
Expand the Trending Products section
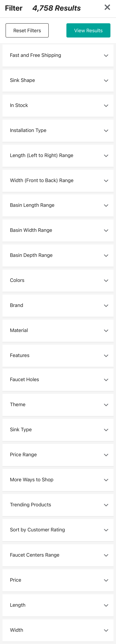point(58,504)
